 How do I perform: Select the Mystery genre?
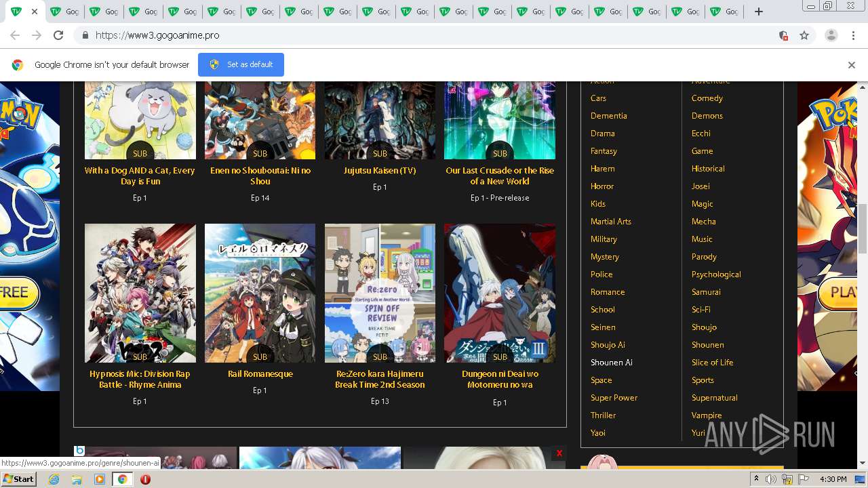point(604,257)
